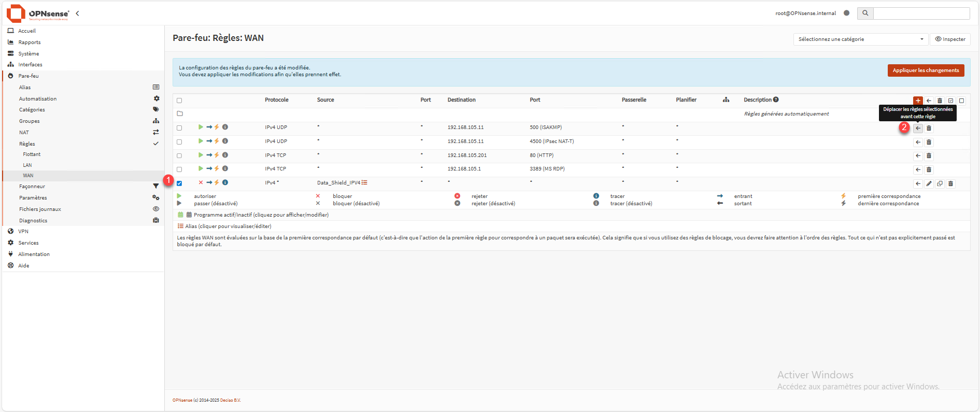Delete the 3389 (MS RDP) rule via trash icon

pos(929,169)
